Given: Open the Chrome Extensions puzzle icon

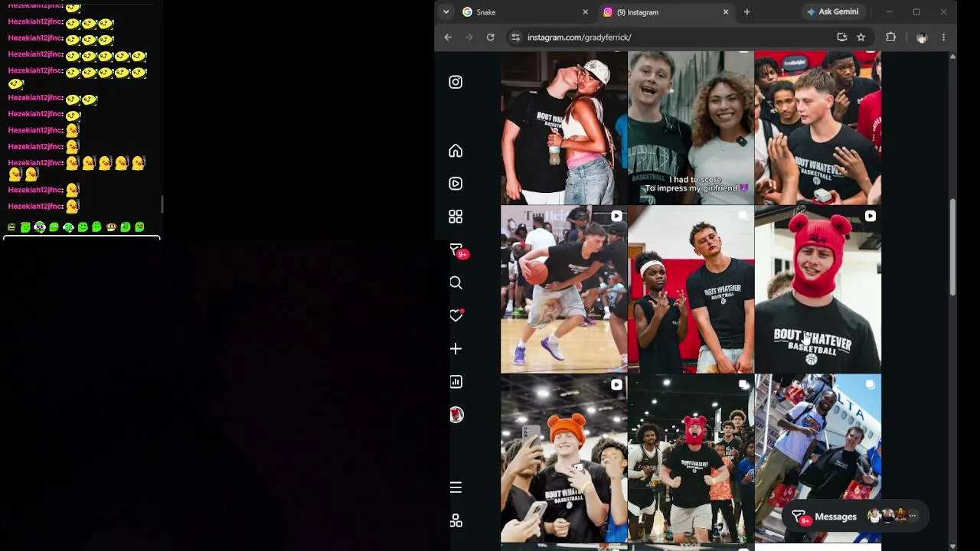Looking at the screenshot, I should click(x=890, y=37).
